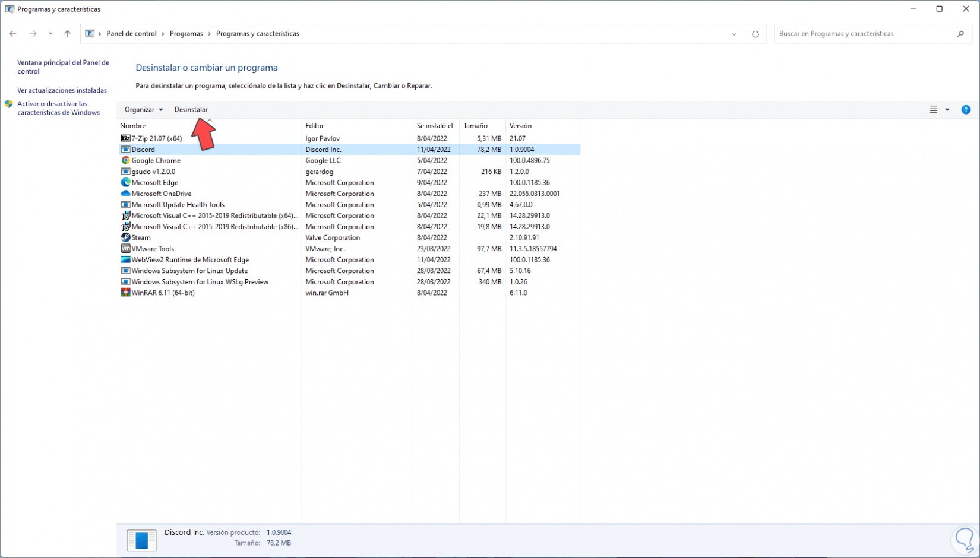
Task: Open Ventana principal del Panel de control
Action: pyautogui.click(x=63, y=66)
